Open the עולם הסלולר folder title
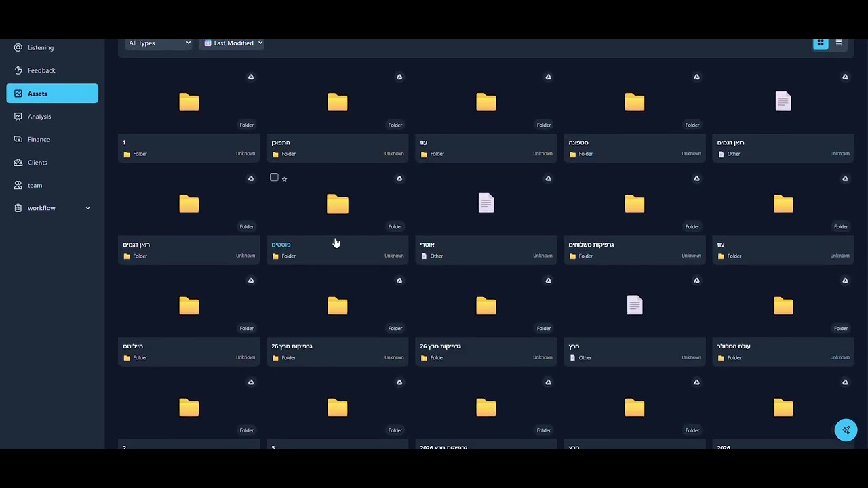 pyautogui.click(x=734, y=346)
